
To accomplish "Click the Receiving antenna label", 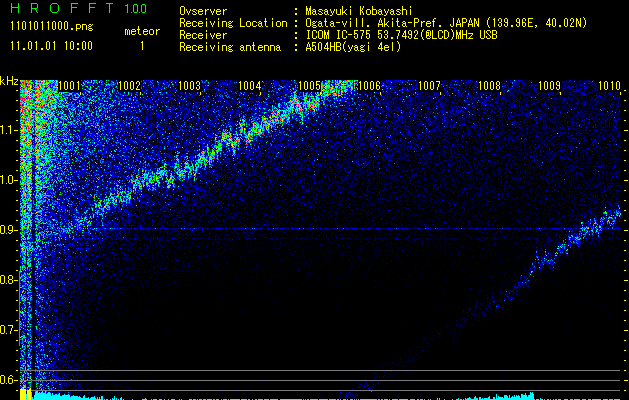I will click(230, 47).
